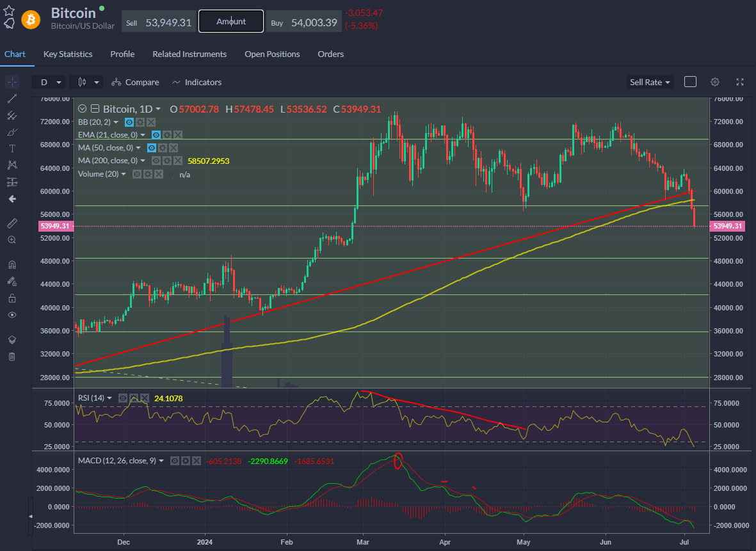Show the Volume (20) indicator
The height and width of the screenshot is (551, 756).
point(137,174)
